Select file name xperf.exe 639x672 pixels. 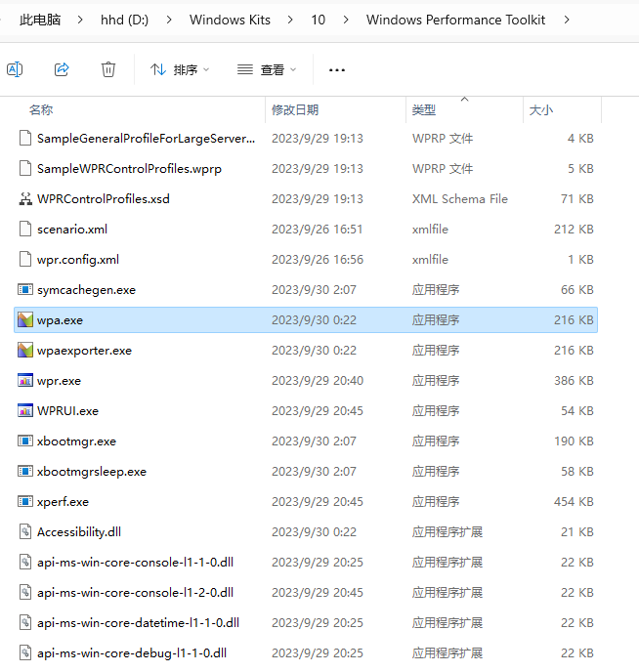(x=63, y=502)
